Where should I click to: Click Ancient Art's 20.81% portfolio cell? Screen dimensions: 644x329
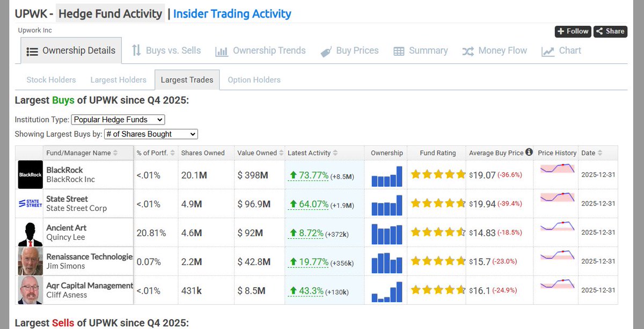tap(151, 233)
